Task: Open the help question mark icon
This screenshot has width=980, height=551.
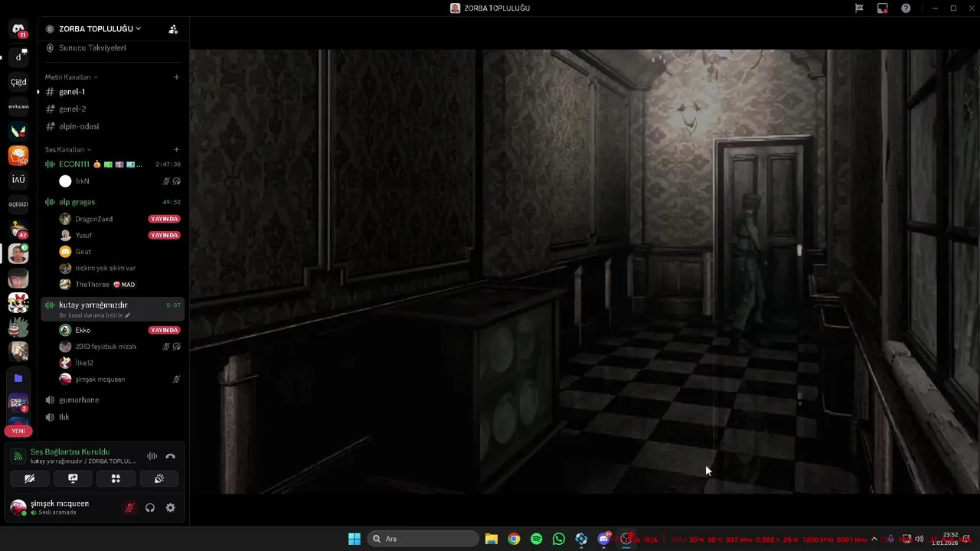Action: click(x=906, y=8)
